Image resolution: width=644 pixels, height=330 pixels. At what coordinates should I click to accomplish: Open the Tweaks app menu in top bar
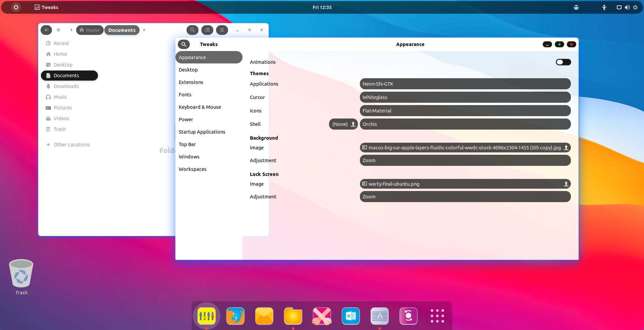coord(46,7)
